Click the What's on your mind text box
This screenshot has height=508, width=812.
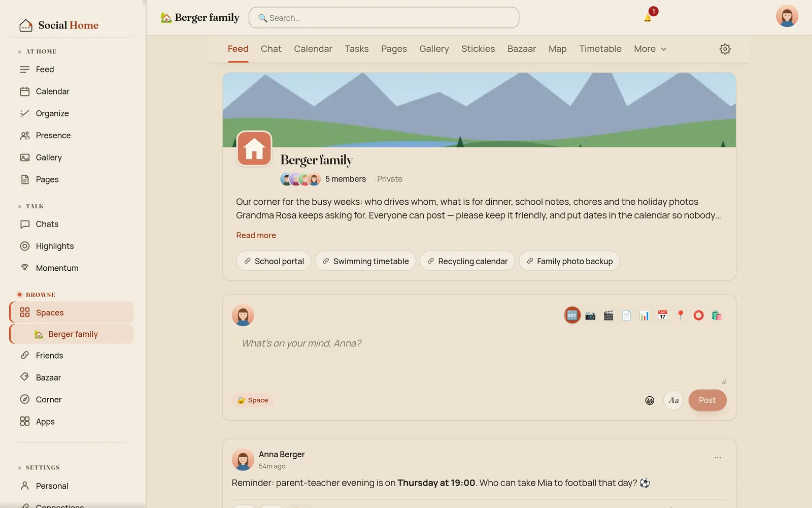pos(479,360)
